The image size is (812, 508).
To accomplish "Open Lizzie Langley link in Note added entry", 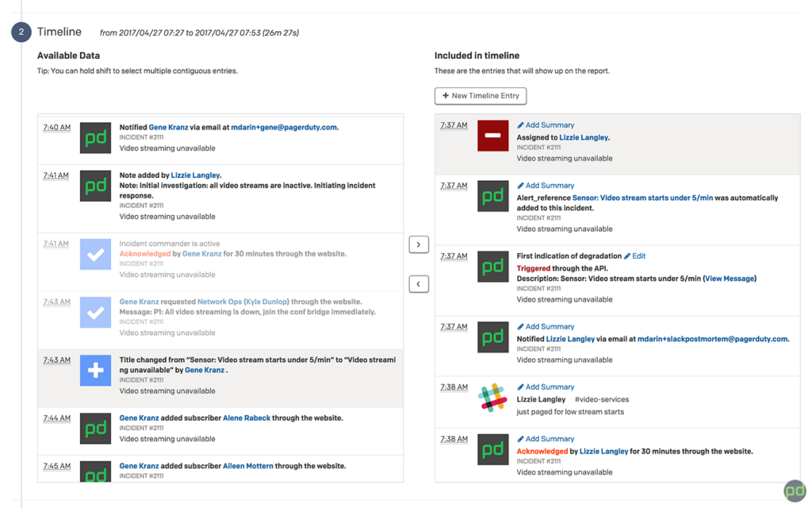I will pos(195,175).
